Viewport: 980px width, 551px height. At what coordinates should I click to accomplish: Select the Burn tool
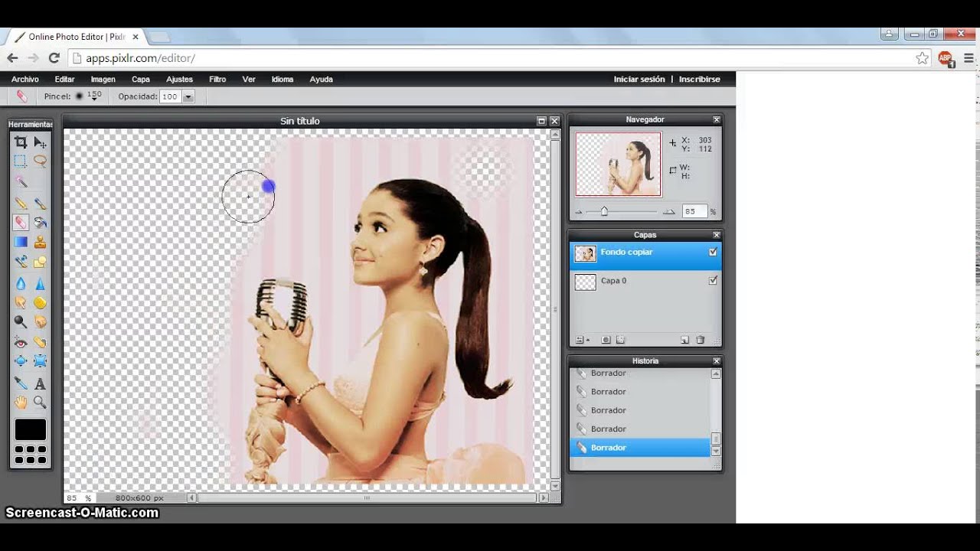pos(40,322)
